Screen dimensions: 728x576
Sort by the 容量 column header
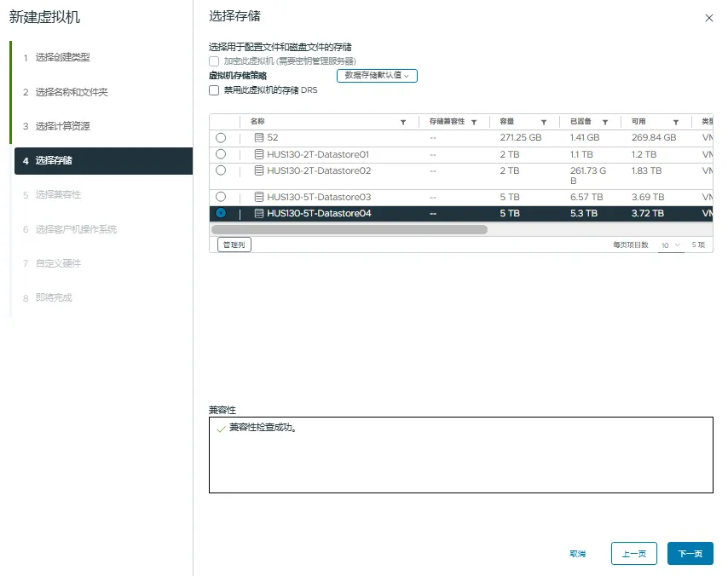[507, 122]
